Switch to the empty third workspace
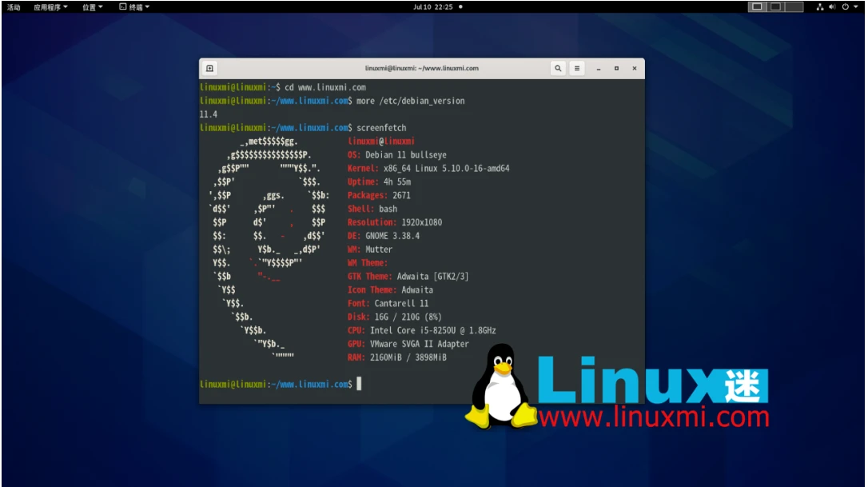Image resolution: width=868 pixels, height=487 pixels. coord(794,6)
